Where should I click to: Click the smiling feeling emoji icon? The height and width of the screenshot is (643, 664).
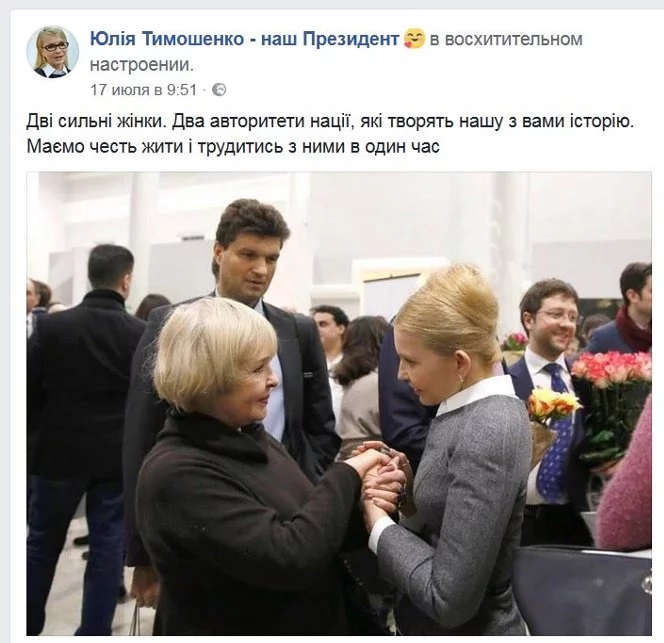click(414, 38)
